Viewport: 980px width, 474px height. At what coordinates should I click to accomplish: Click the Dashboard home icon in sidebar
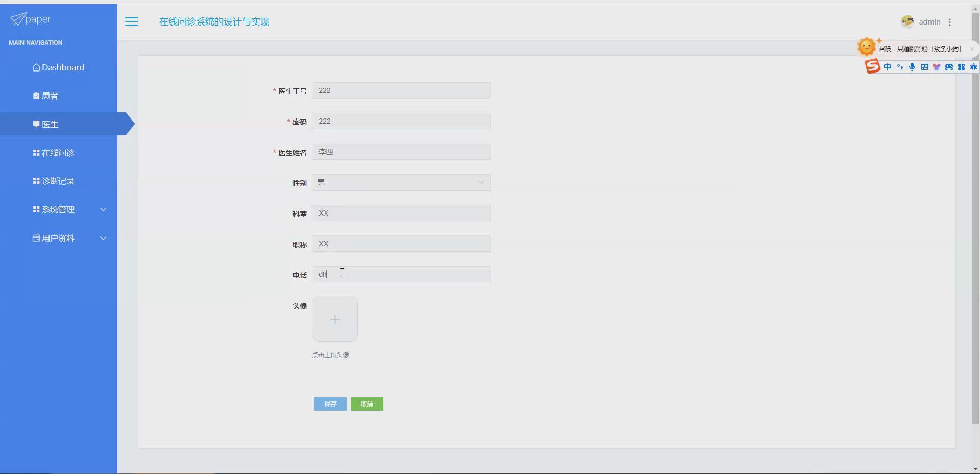(x=36, y=67)
